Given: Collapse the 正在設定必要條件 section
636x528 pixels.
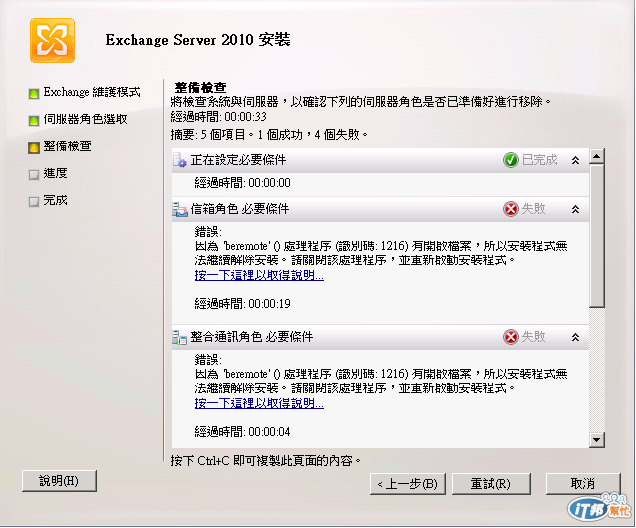Looking at the screenshot, I should tap(575, 161).
